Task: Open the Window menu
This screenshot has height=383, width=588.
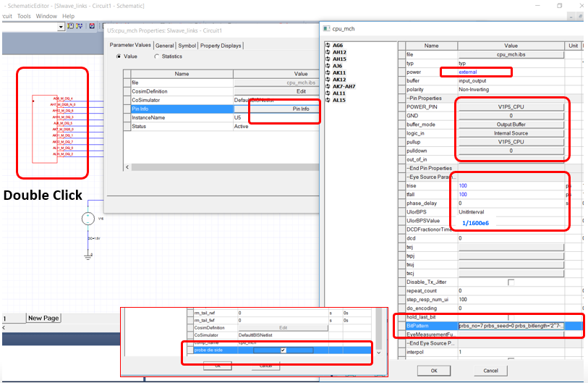Action: pos(46,16)
